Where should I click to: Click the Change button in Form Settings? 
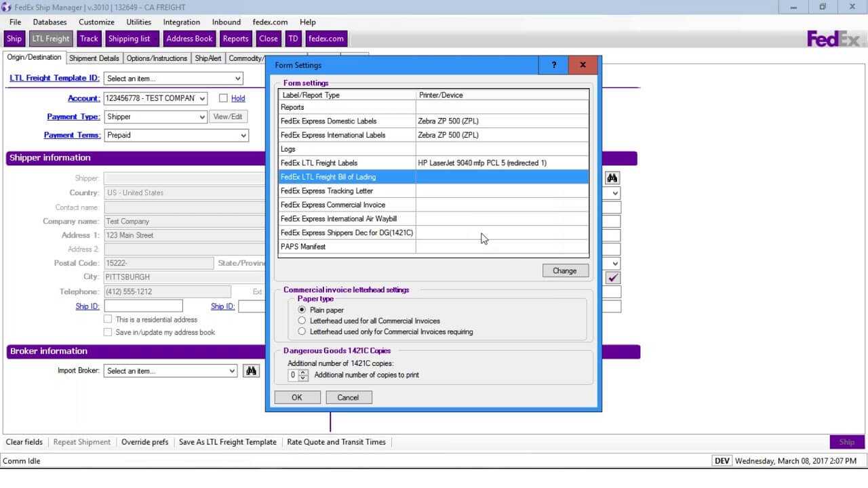pyautogui.click(x=565, y=270)
